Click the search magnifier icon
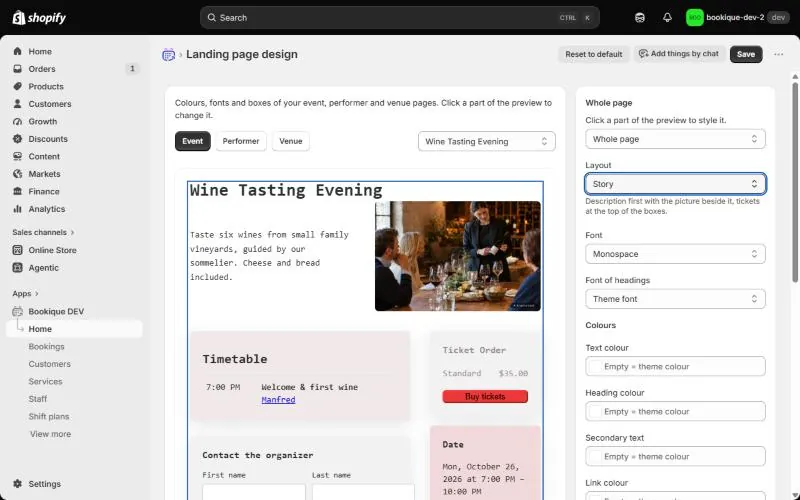800x500 pixels. click(211, 17)
